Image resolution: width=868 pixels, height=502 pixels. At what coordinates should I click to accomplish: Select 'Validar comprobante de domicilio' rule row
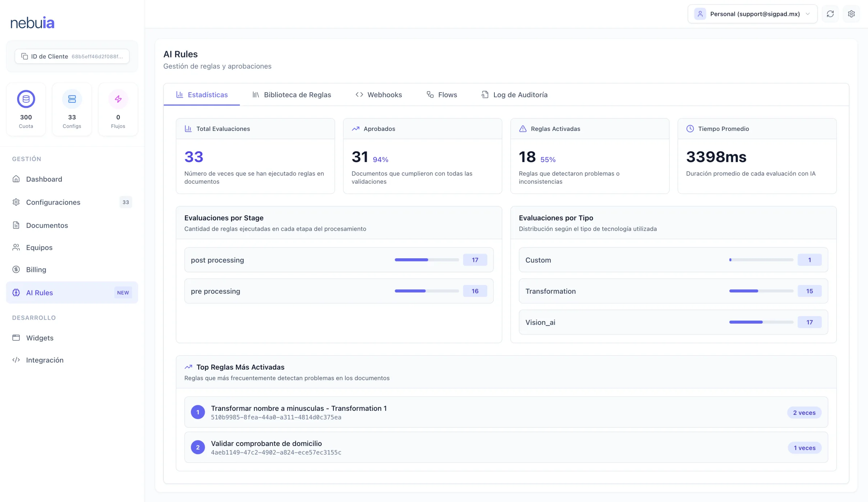click(x=506, y=447)
